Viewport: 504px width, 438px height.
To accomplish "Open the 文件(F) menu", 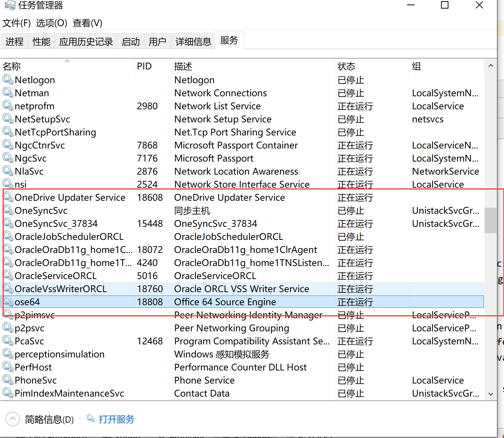I will pos(16,23).
